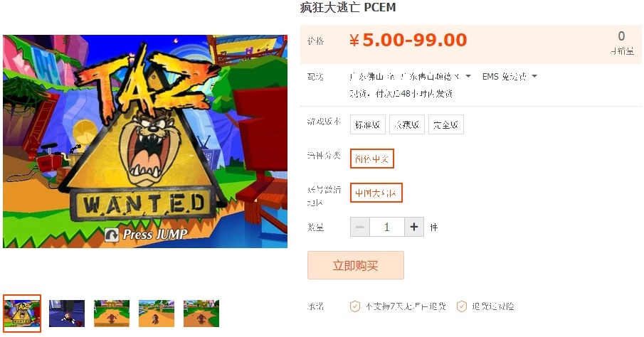Click the shield icon beside 退货运费险

[462, 306]
